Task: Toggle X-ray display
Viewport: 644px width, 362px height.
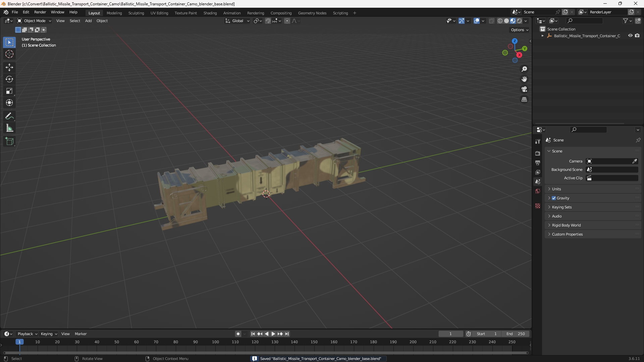Action: click(491, 21)
